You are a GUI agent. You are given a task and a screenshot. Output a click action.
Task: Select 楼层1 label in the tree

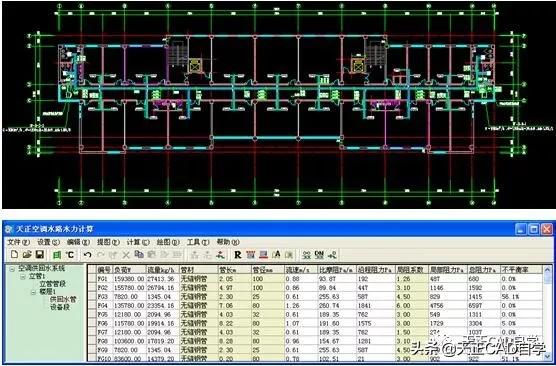(48, 292)
